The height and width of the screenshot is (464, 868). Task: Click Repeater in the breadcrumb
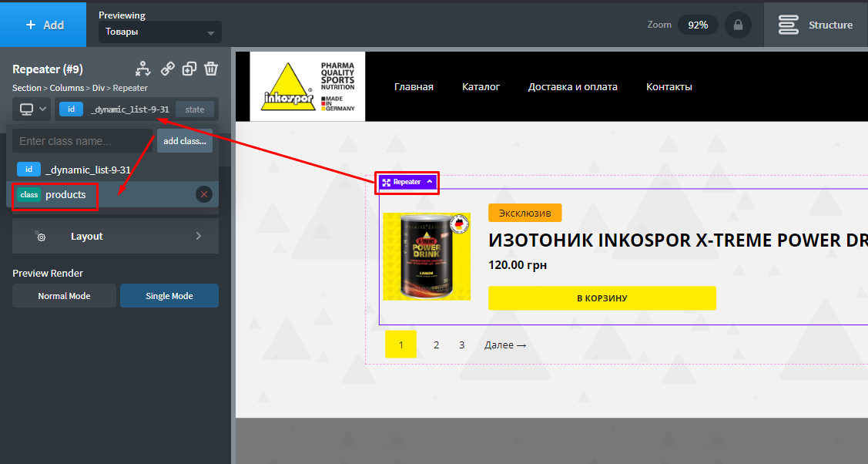point(130,88)
